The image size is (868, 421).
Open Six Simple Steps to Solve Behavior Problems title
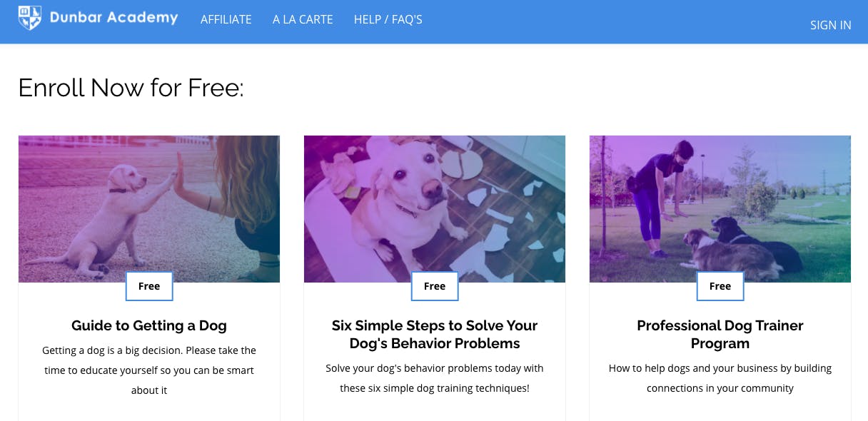435,334
